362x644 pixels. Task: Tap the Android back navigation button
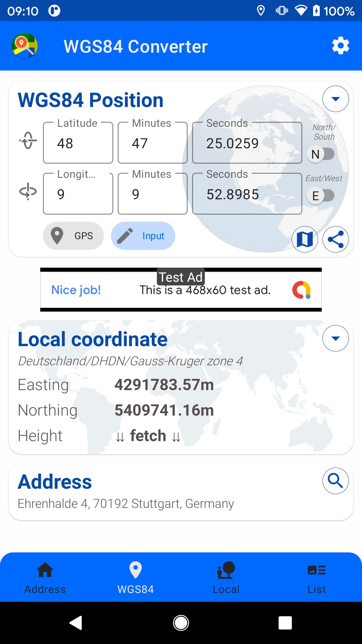click(76, 623)
